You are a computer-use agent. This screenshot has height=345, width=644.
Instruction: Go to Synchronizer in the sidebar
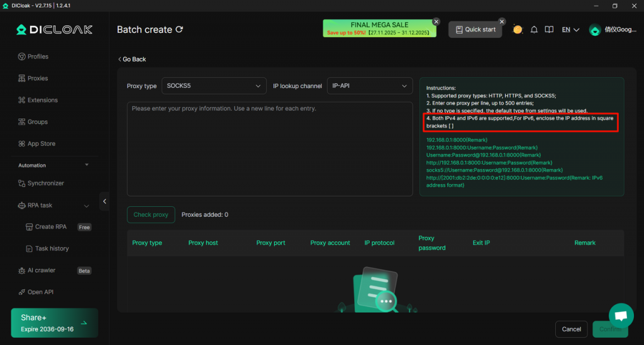click(x=45, y=183)
